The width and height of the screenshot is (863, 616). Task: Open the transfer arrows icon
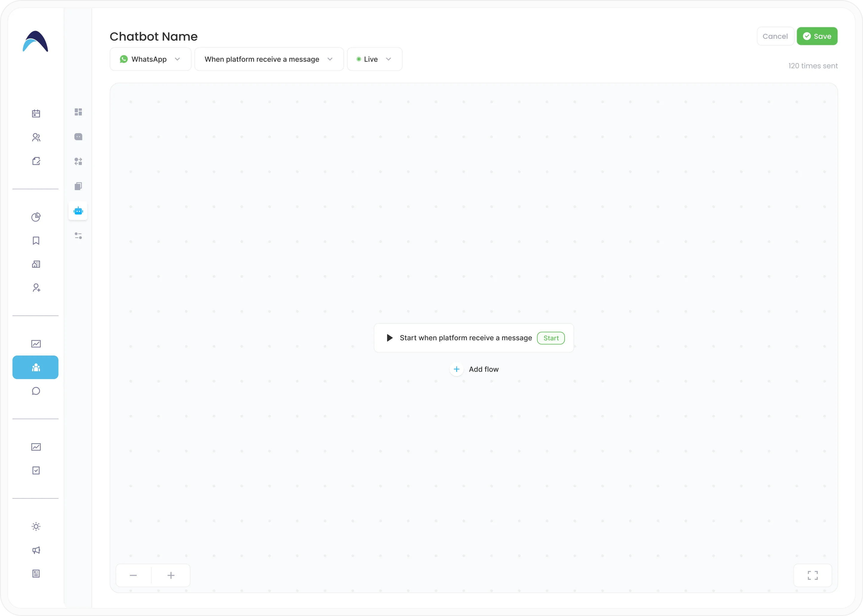pos(78,161)
